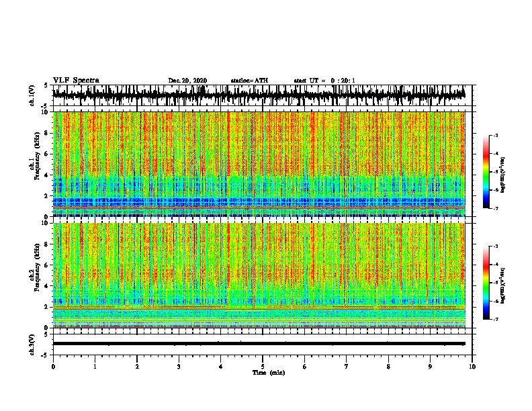Click inside the ch.2 spectrogram panel
This screenshot has height=411, width=532.
coord(259,275)
